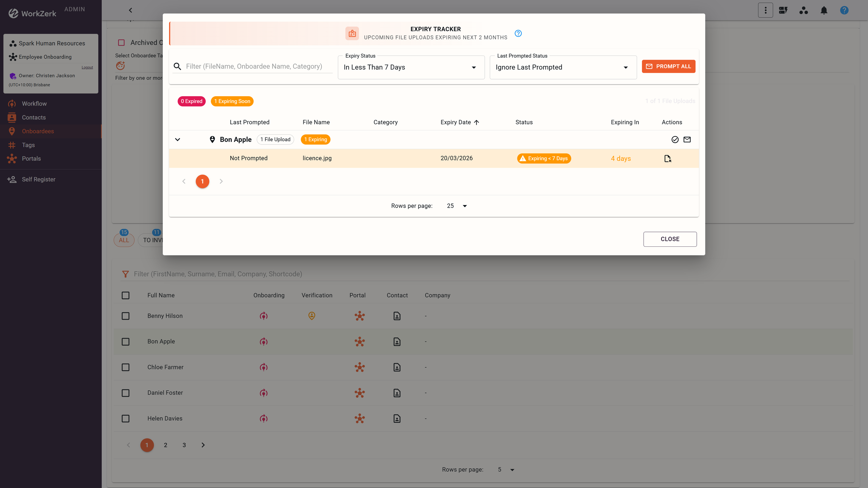This screenshot has height=488, width=868.
Task: Open the vertical three-dots menu in top bar
Action: tap(765, 10)
